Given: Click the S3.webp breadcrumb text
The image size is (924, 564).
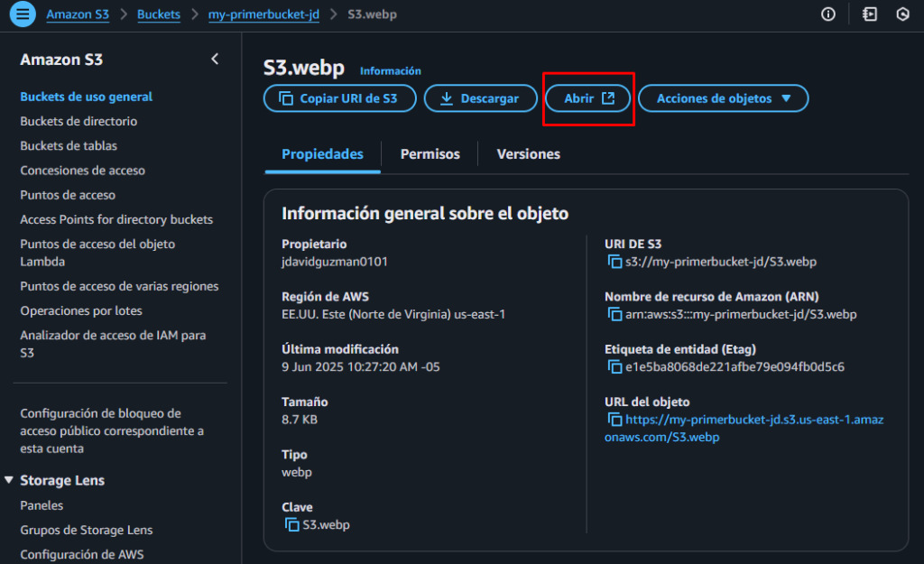Looking at the screenshot, I should point(372,14).
